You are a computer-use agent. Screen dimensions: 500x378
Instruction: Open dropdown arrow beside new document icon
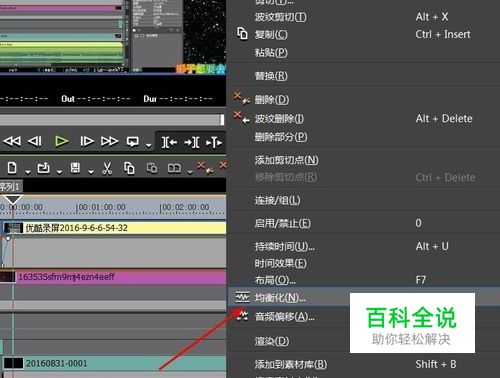[28, 172]
